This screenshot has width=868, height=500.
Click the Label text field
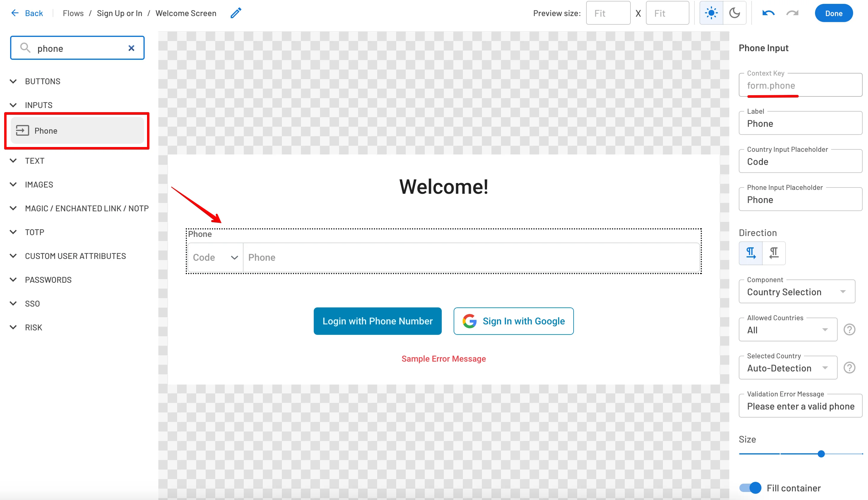pyautogui.click(x=800, y=124)
